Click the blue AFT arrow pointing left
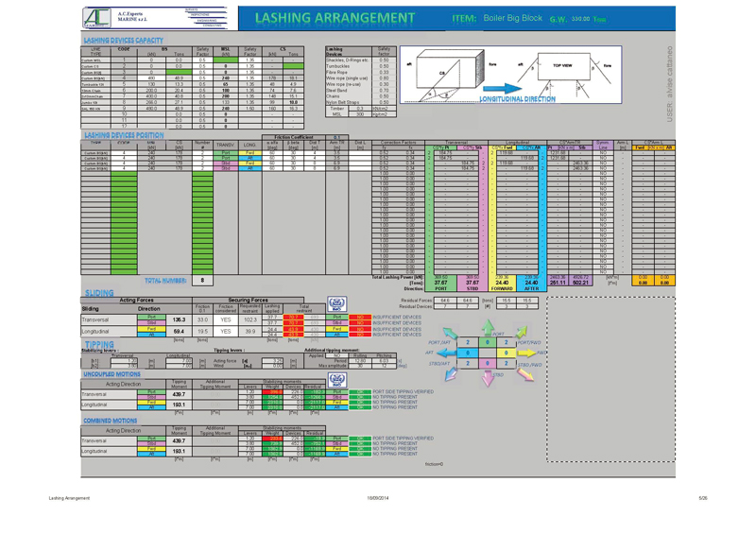The width and height of the screenshot is (756, 534). pos(446,353)
